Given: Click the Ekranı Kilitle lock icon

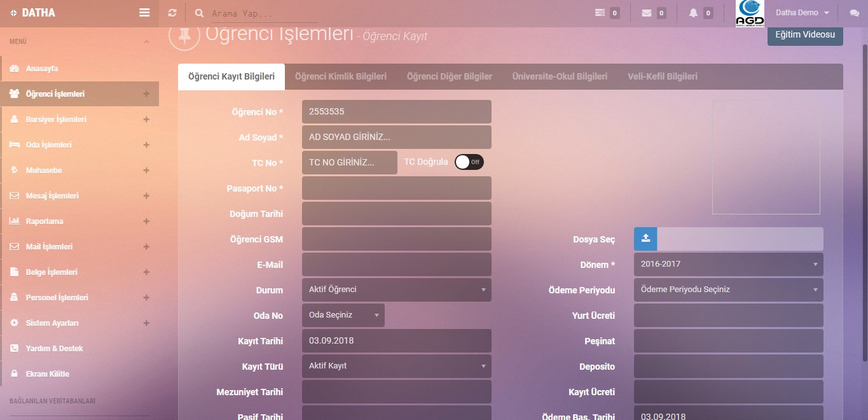Looking at the screenshot, I should 14,374.
